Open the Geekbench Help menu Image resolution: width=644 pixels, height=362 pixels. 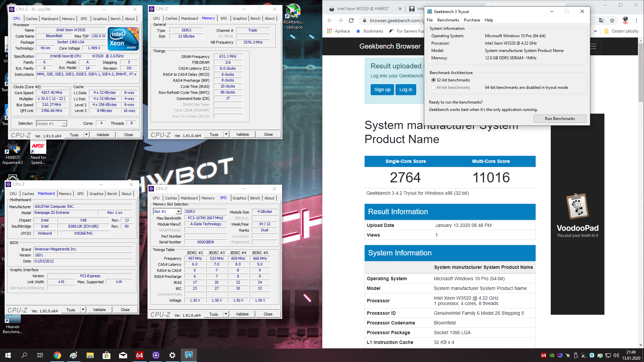tap(489, 20)
